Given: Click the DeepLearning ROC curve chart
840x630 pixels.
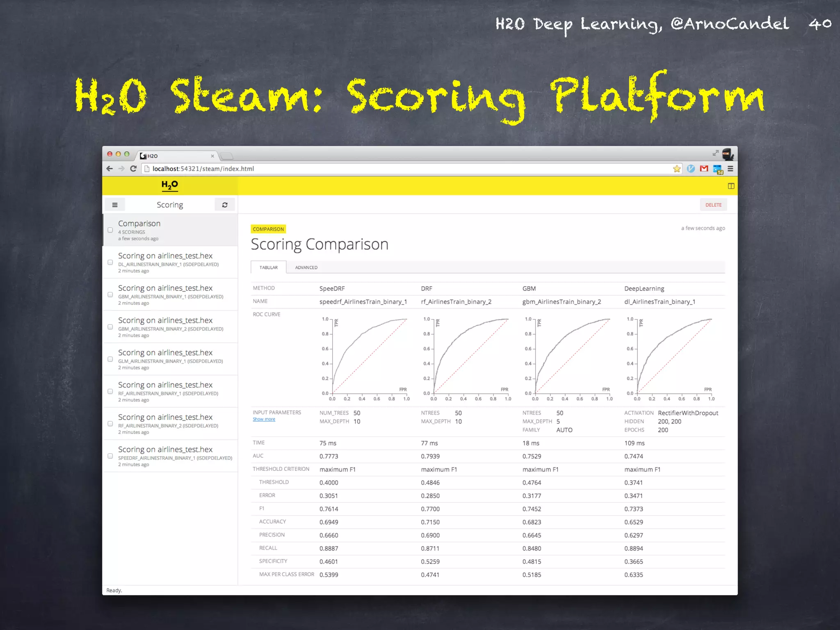Looking at the screenshot, I should click(x=670, y=359).
